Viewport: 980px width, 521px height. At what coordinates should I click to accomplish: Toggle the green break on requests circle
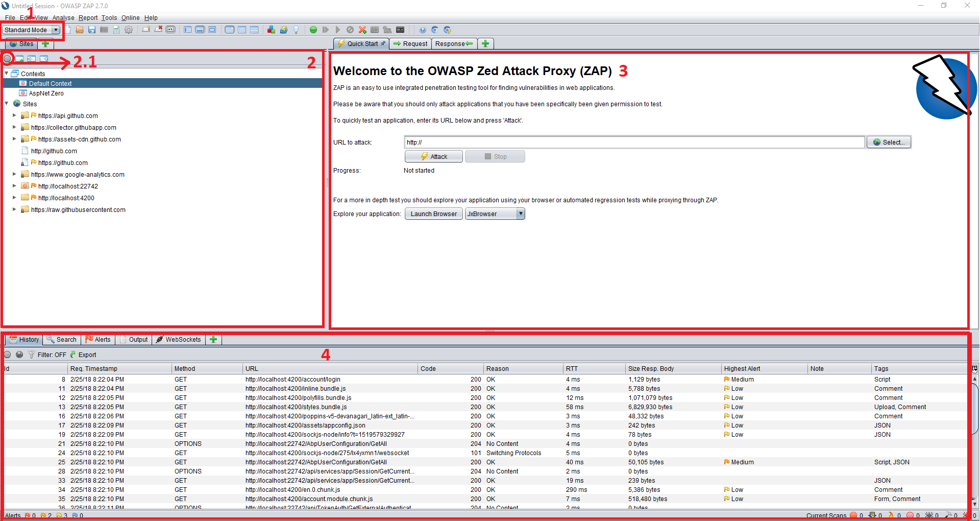313,30
